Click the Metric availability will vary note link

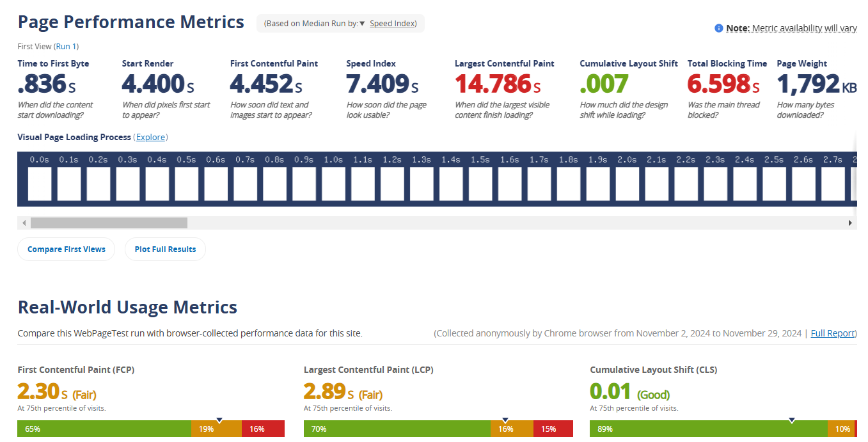(804, 28)
